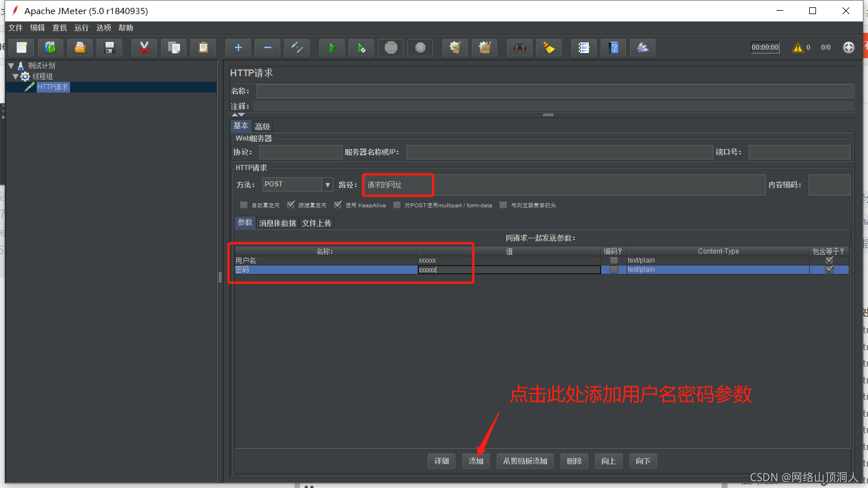Switch to 消息体数据 tab
The height and width of the screenshot is (488, 868).
pos(277,223)
